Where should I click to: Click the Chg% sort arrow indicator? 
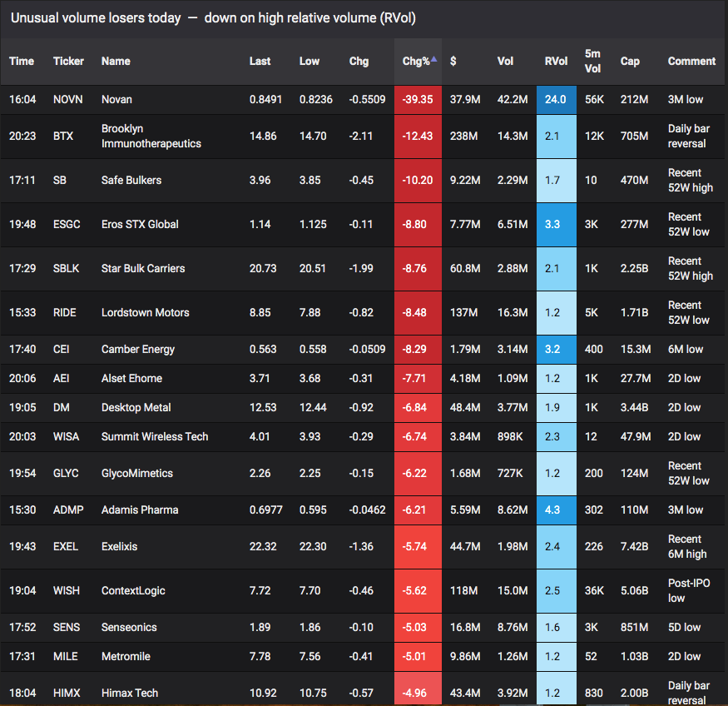tap(433, 58)
